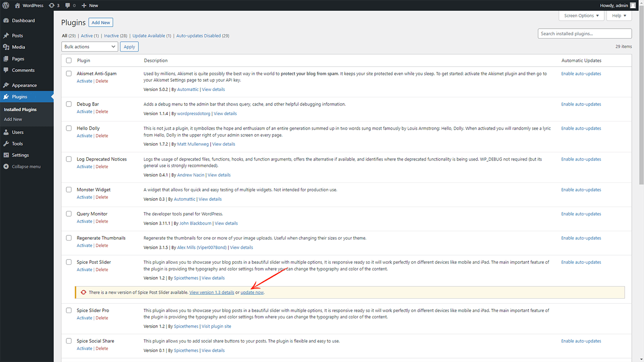
Task: Check the Debug Bar checkbox
Action: pos(69,104)
